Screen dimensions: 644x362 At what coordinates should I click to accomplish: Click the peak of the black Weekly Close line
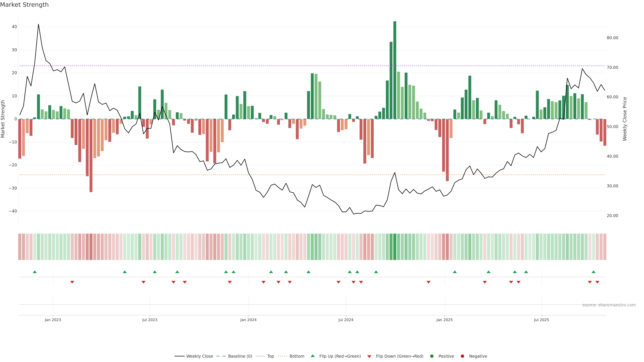(x=38, y=24)
